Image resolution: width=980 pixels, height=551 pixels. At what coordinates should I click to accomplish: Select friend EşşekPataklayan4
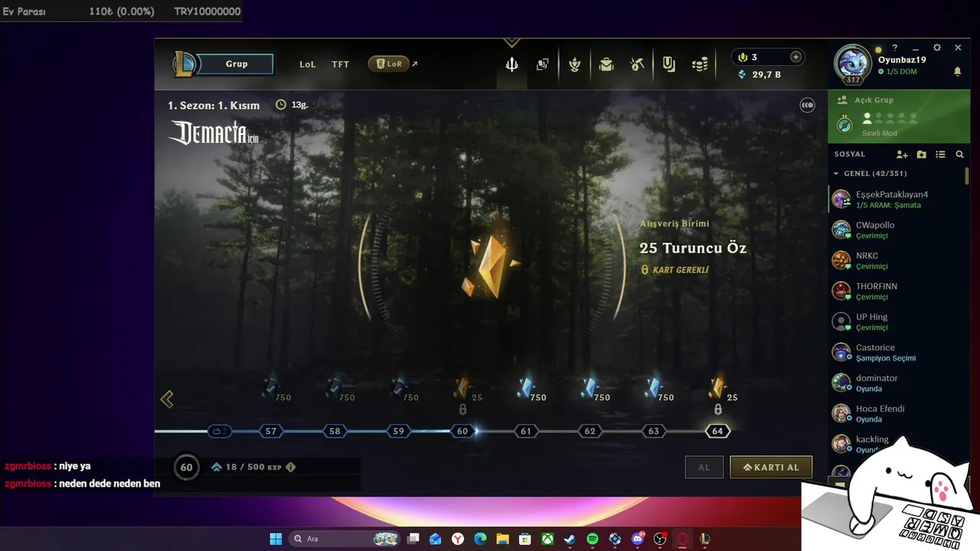[x=896, y=199]
